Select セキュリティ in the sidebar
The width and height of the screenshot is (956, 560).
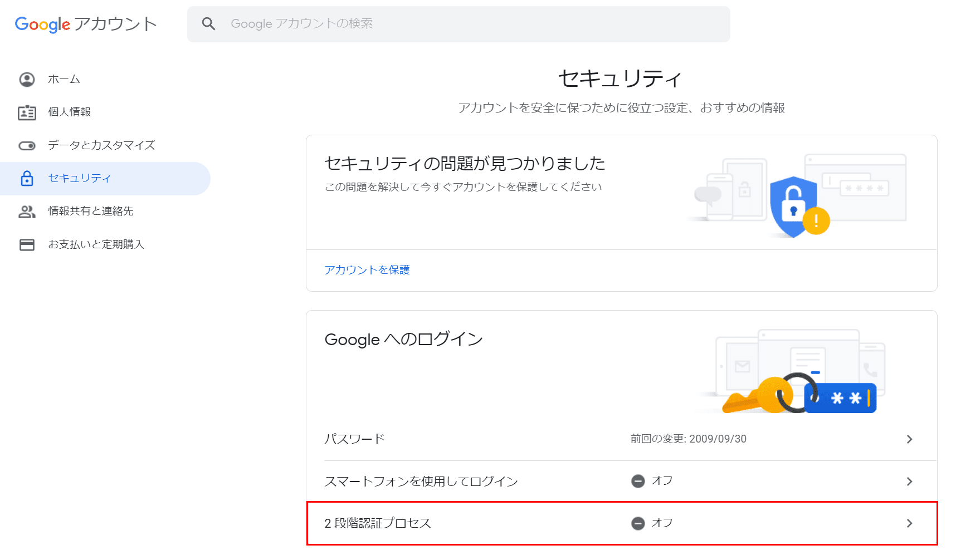105,178
